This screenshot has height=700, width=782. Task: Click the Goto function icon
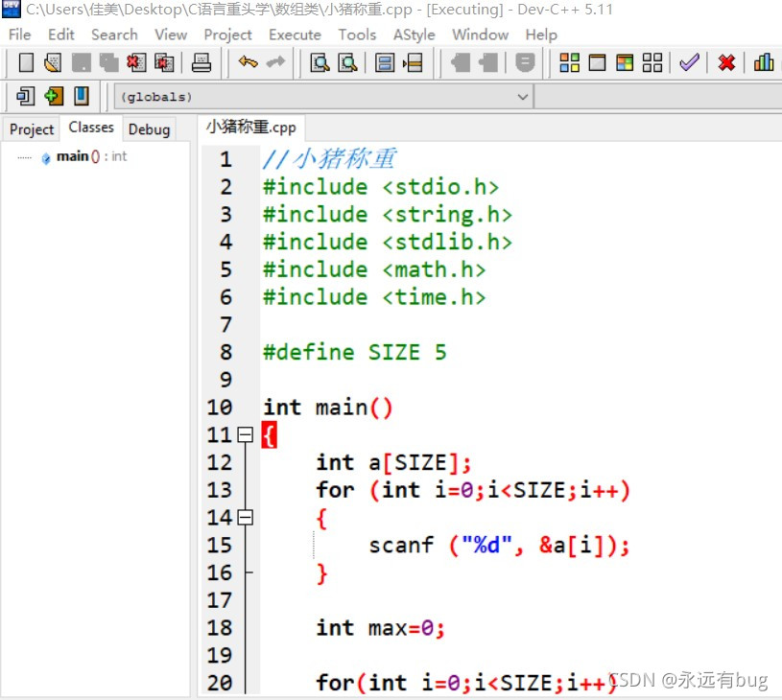(x=385, y=63)
